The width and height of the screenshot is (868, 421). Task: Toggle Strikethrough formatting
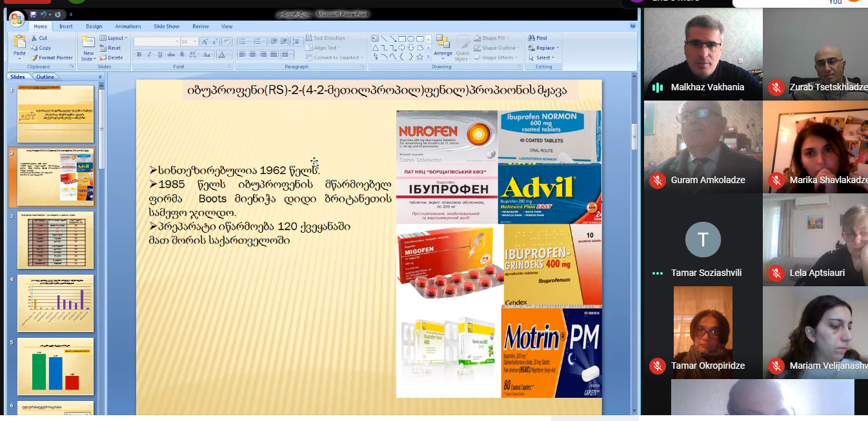[171, 54]
